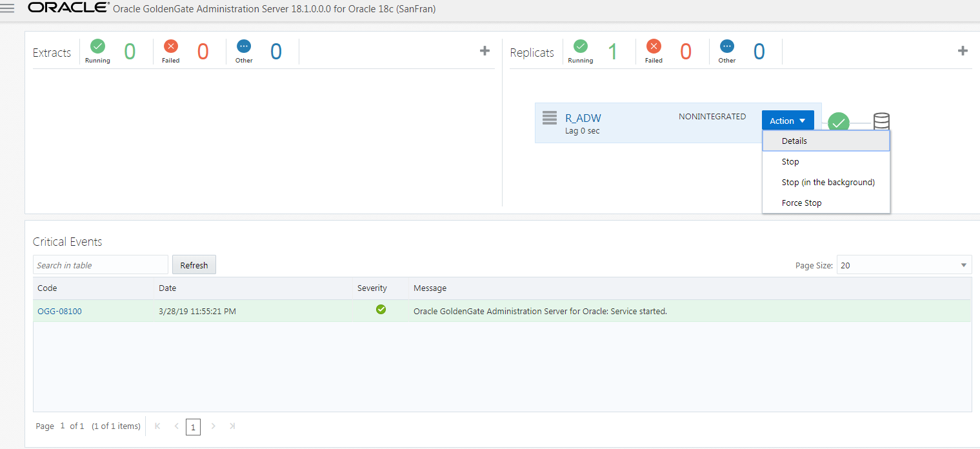The height and width of the screenshot is (449, 980).
Task: Click the green severity icon for OGG-08100
Action: point(381,310)
